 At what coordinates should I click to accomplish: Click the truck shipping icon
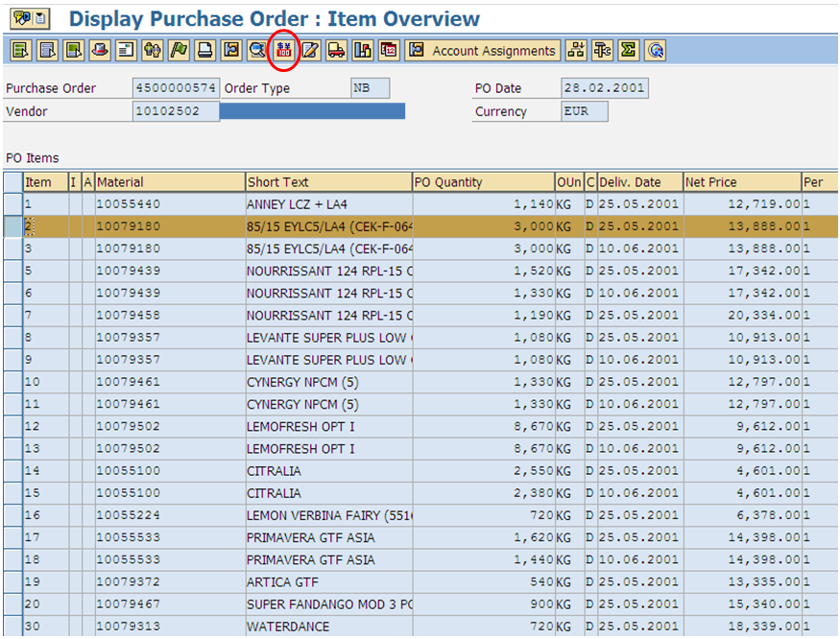pos(338,50)
